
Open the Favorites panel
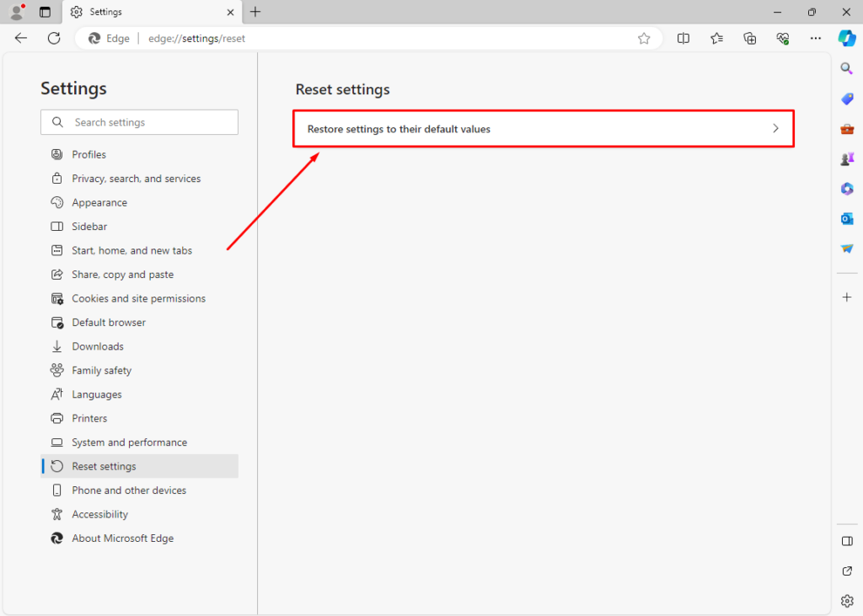click(716, 38)
